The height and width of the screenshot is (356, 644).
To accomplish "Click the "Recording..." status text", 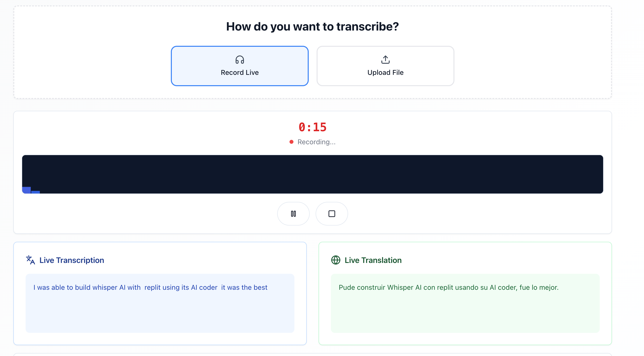I will click(316, 142).
